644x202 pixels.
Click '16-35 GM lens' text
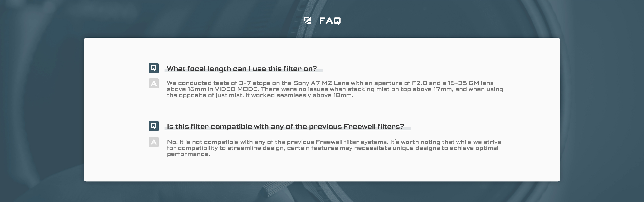[x=470, y=83]
